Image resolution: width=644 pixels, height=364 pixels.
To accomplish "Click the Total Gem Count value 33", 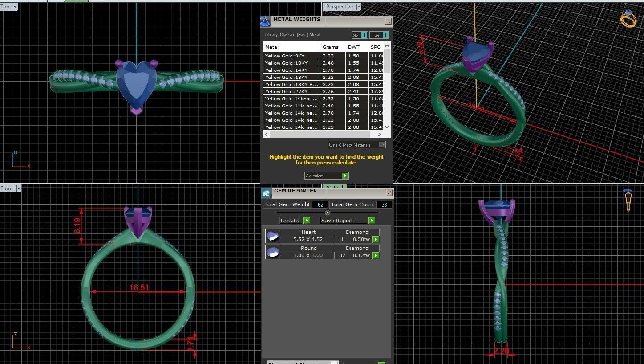I will pos(384,205).
